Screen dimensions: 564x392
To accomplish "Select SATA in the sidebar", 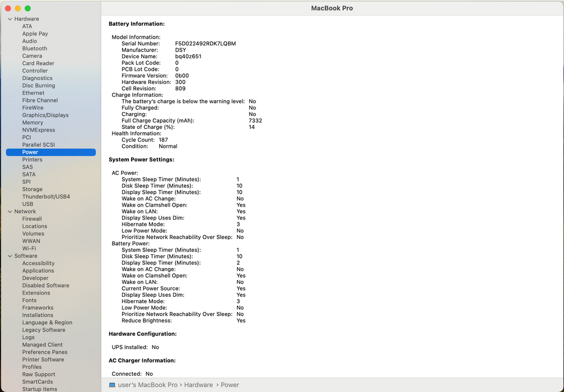I will [29, 174].
